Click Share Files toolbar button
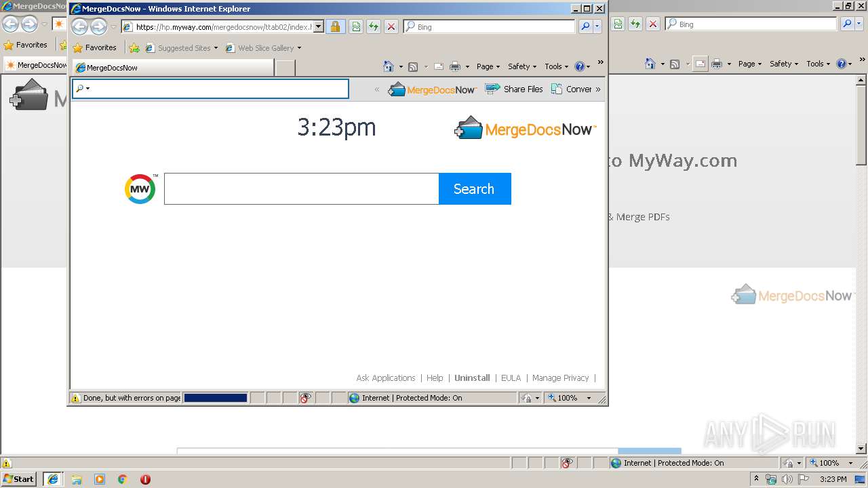868x488 pixels. click(514, 89)
